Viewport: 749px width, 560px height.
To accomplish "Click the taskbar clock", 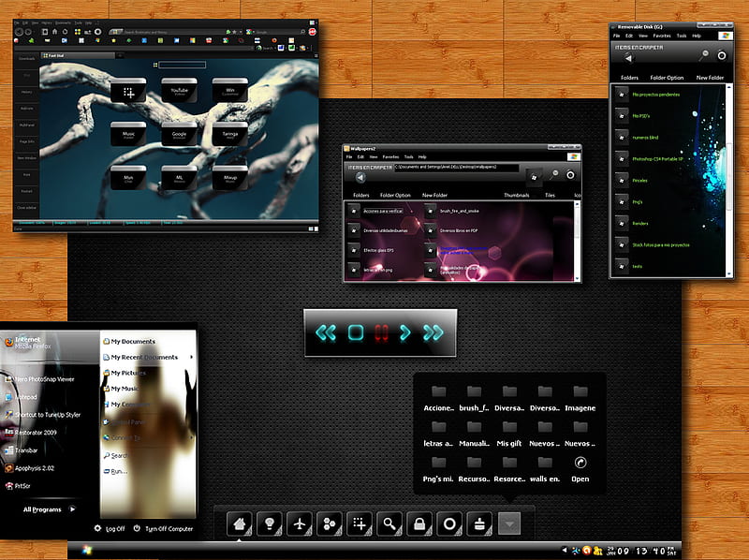I will tap(641, 551).
